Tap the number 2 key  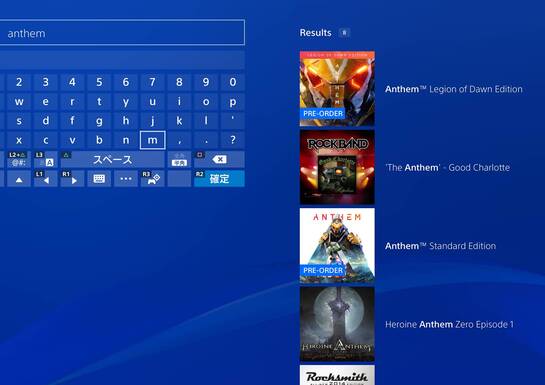click(x=19, y=82)
